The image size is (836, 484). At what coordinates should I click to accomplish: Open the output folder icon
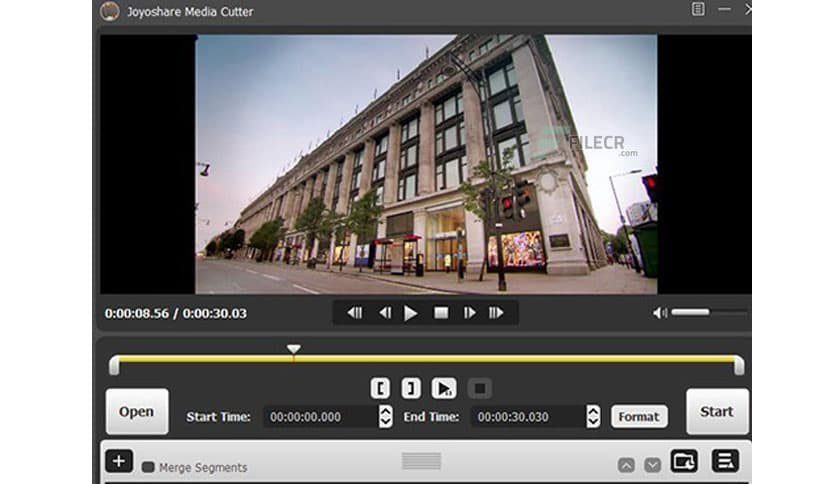tap(684, 461)
